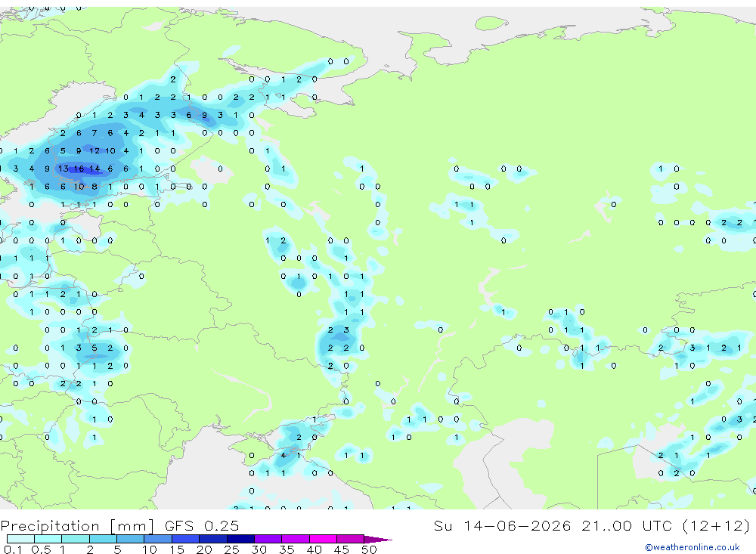Image resolution: width=756 pixels, height=554 pixels.
Task: Select the 30–35 mm purple legend swatch
Action: point(268,539)
